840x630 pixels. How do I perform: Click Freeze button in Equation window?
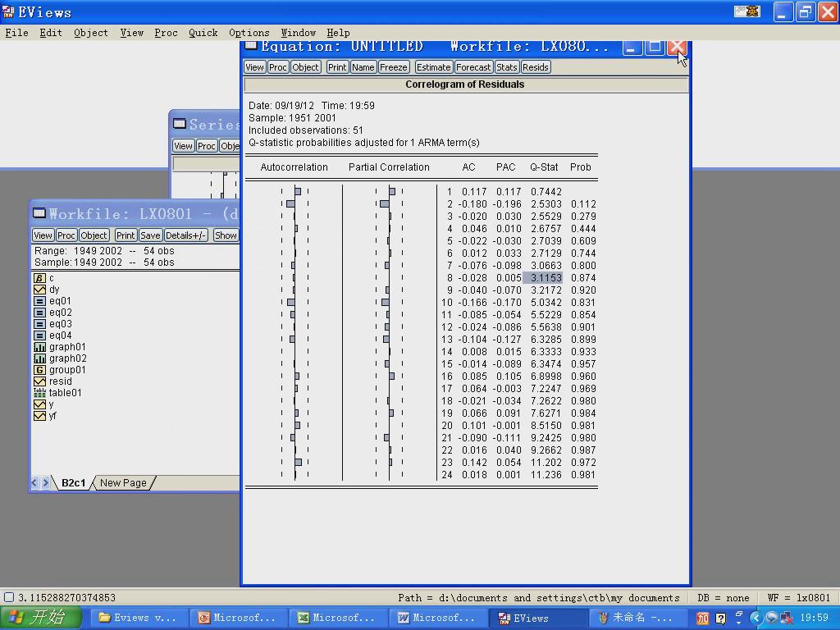(x=393, y=67)
